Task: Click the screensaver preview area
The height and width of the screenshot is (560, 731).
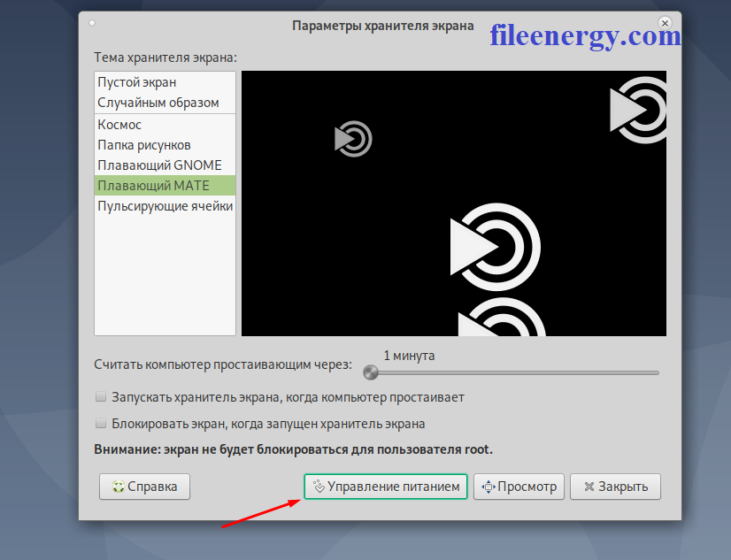Action: [x=454, y=203]
